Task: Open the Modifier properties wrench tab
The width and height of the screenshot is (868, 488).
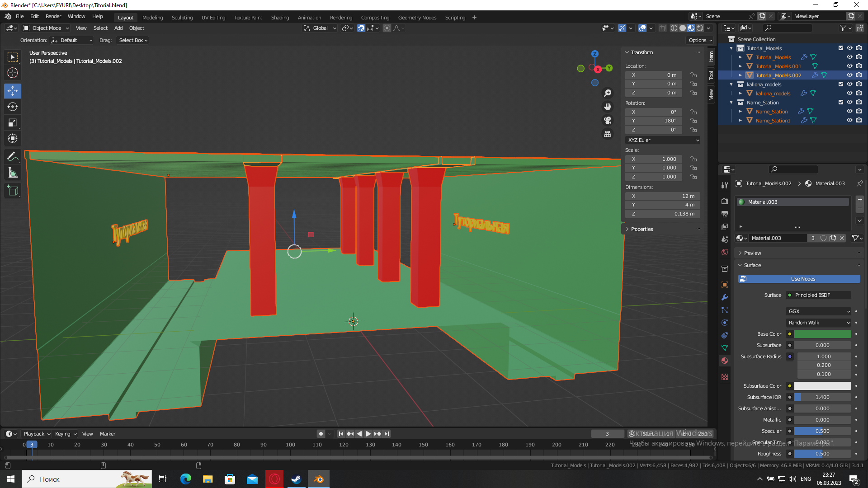Action: pyautogui.click(x=725, y=297)
